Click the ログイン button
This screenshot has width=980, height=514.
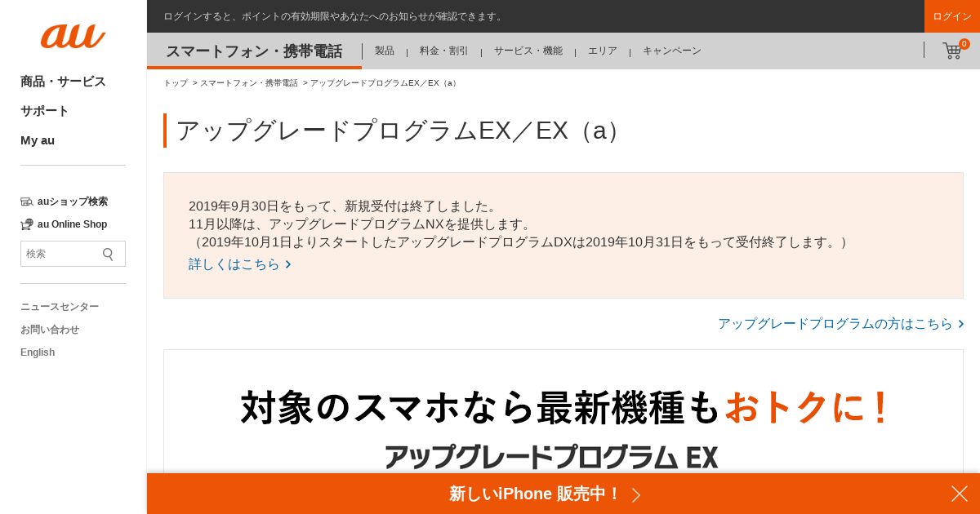(952, 16)
